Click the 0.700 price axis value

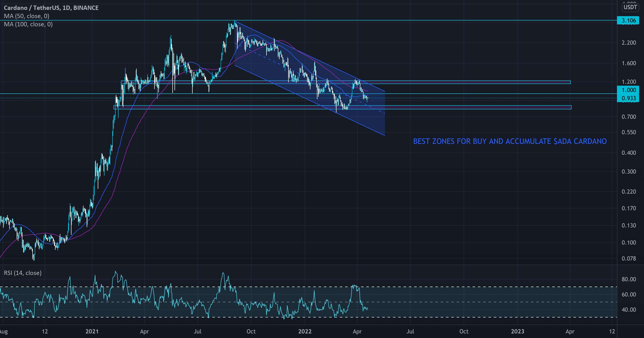[x=629, y=117]
